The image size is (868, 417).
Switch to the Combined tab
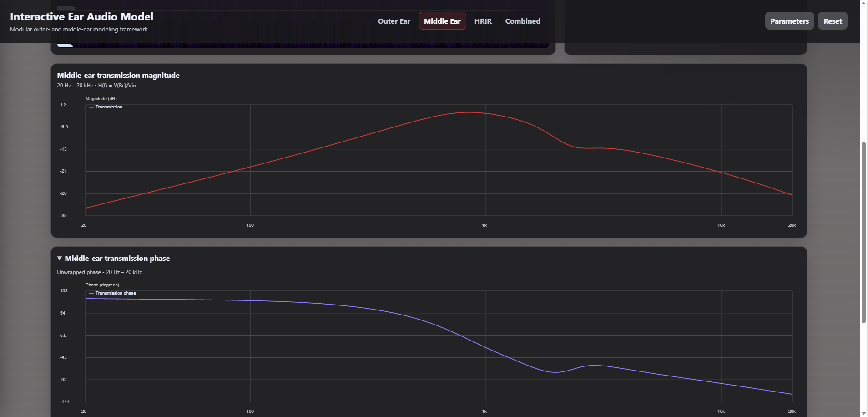pos(523,21)
